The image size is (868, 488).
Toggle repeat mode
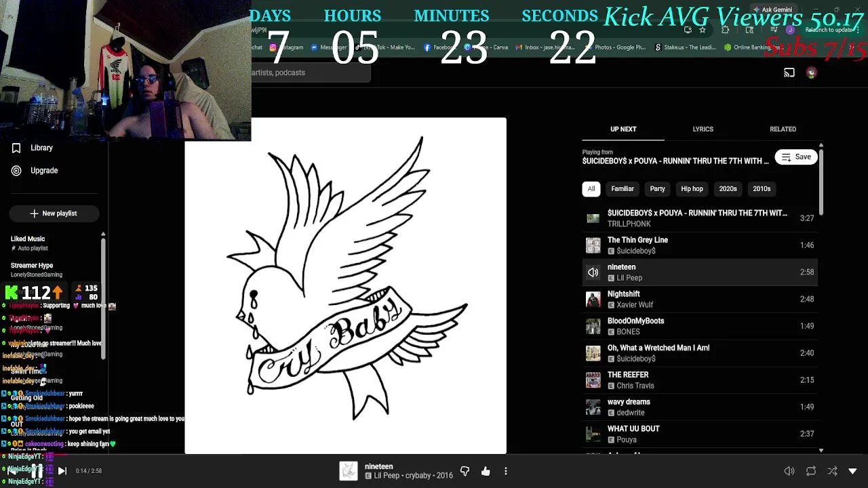tap(811, 471)
